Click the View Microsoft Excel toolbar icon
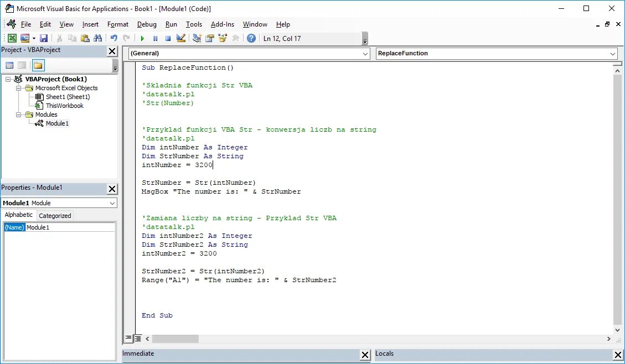This screenshot has width=625, height=364. point(12,38)
